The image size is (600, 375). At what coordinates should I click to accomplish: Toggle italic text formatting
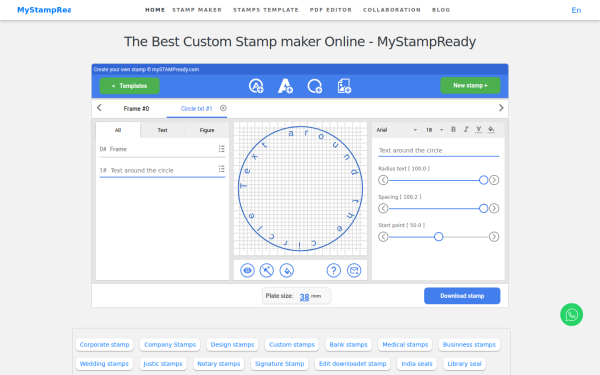pos(466,129)
